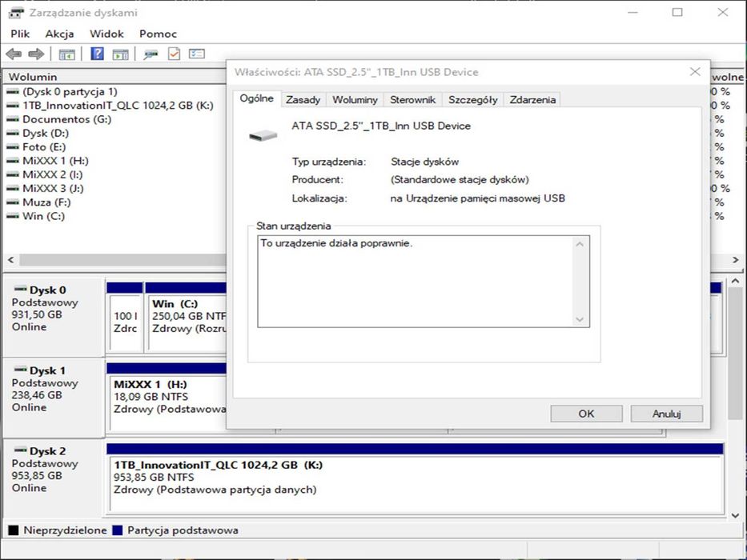Switch to the Woluminy tab

pyautogui.click(x=355, y=99)
